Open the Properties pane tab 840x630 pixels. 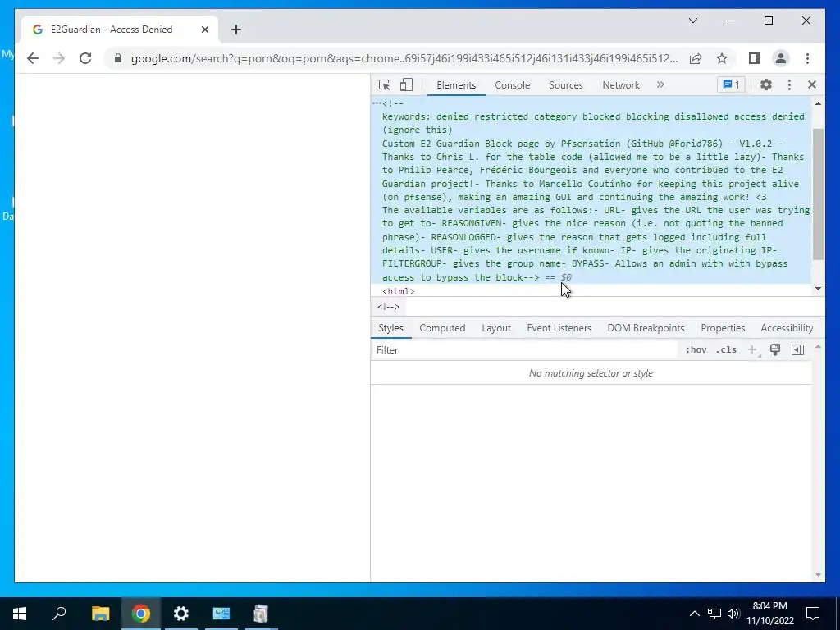[723, 328]
